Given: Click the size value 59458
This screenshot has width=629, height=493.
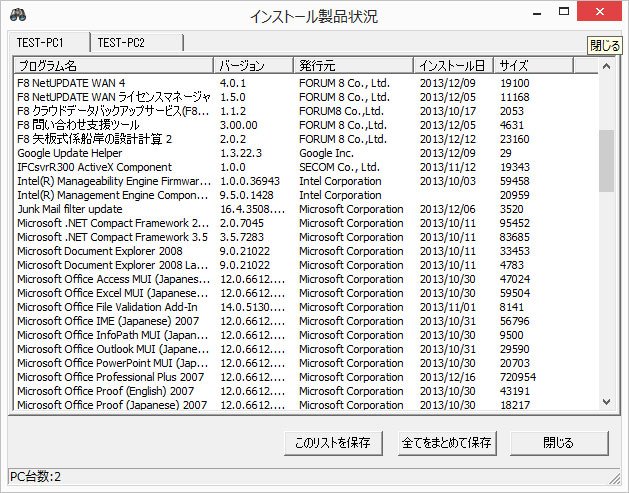Looking at the screenshot, I should (515, 181).
